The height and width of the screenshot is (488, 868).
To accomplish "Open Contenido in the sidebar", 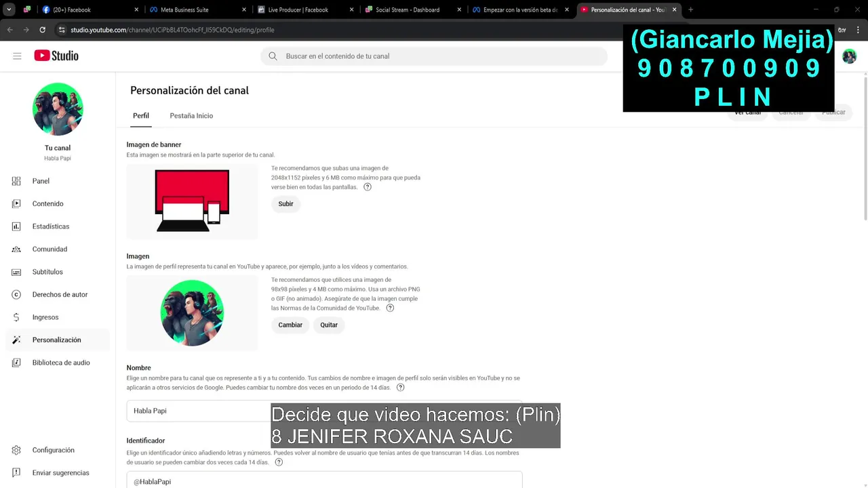I will pyautogui.click(x=58, y=204).
